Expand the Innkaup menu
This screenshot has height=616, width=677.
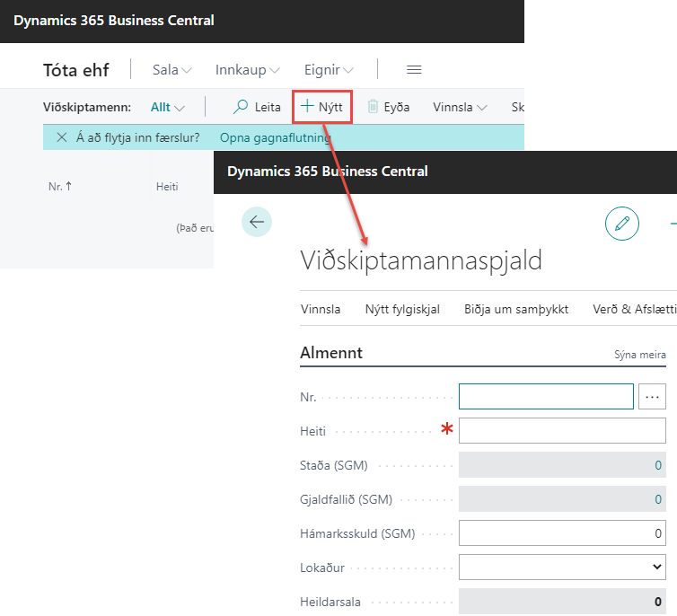pyautogui.click(x=247, y=70)
